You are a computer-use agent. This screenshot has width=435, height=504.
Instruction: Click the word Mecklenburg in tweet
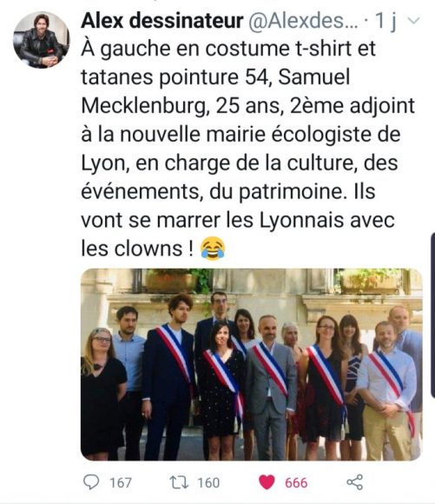pos(143,106)
